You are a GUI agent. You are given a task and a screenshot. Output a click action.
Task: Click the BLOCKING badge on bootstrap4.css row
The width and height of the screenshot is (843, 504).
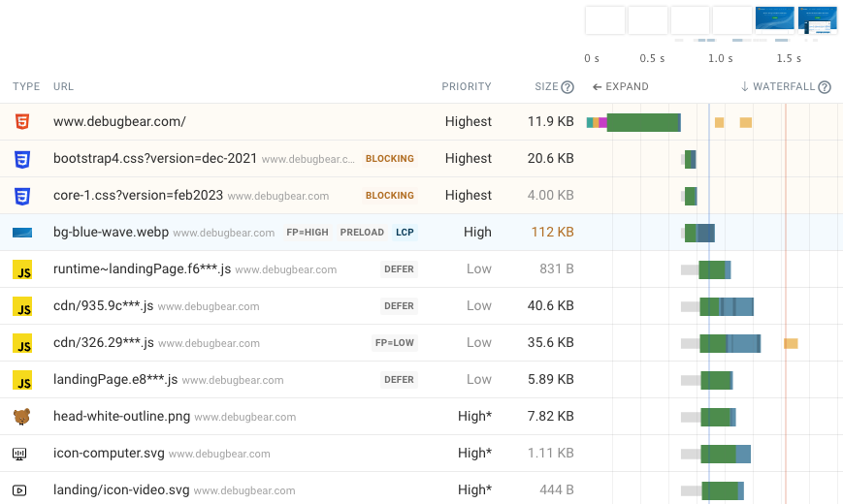(390, 159)
